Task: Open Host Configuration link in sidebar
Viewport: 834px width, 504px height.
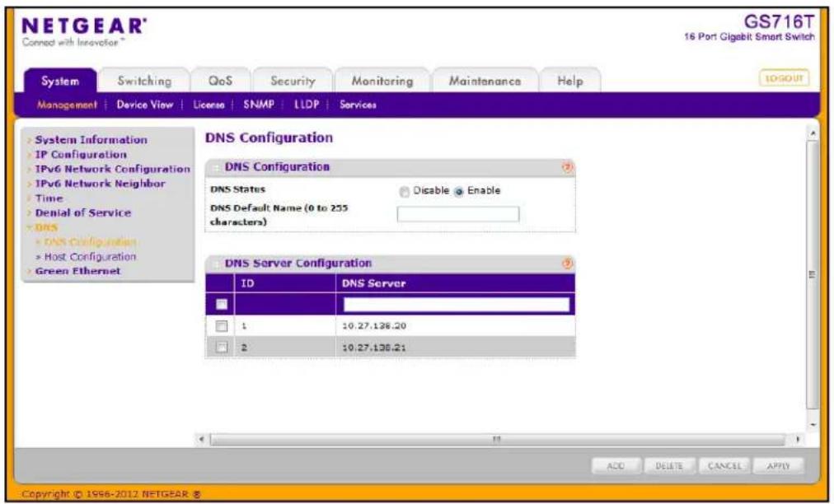Action: click(x=90, y=257)
